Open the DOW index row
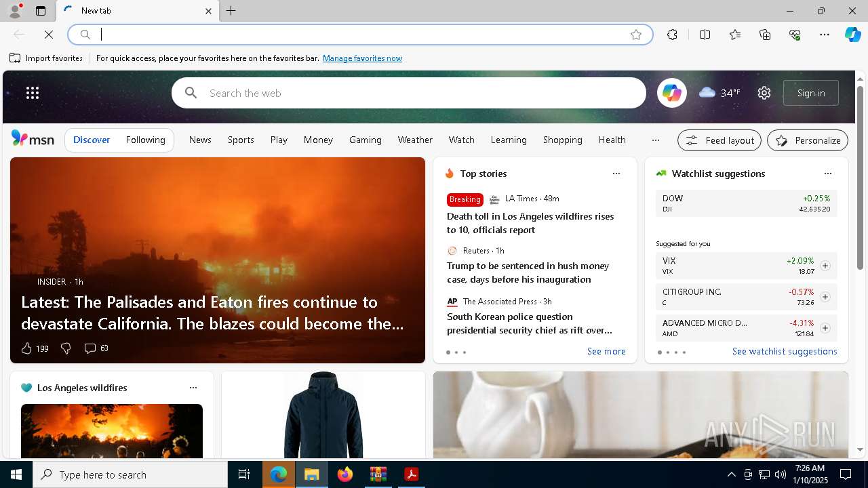Image resolution: width=868 pixels, height=488 pixels. tap(746, 203)
